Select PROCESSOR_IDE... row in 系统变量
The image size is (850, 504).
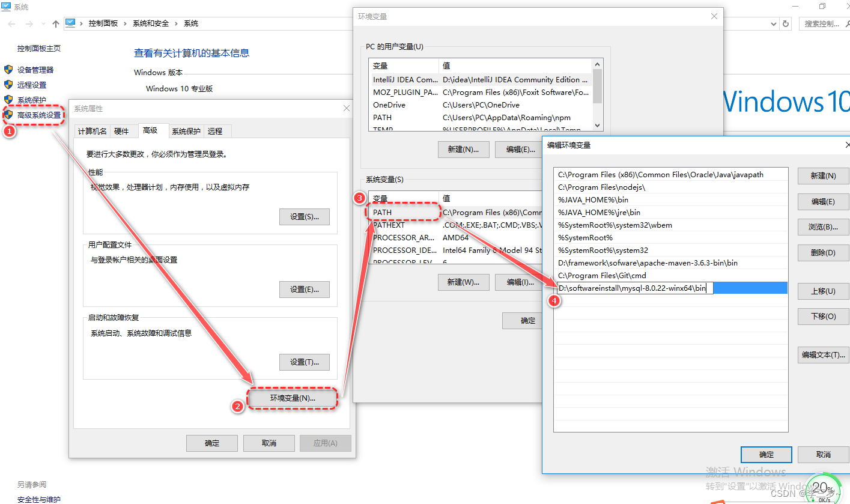click(457, 250)
